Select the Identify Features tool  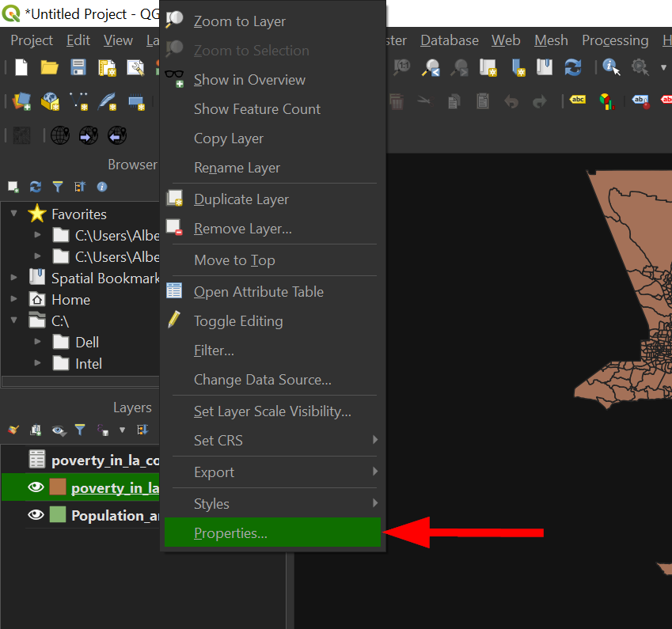(x=611, y=67)
